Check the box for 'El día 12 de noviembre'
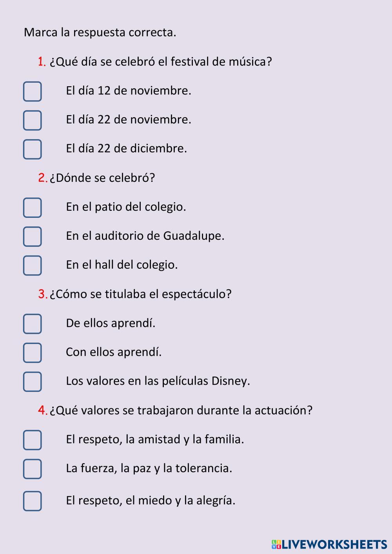Screen dimensions: 392x554 click(32, 91)
